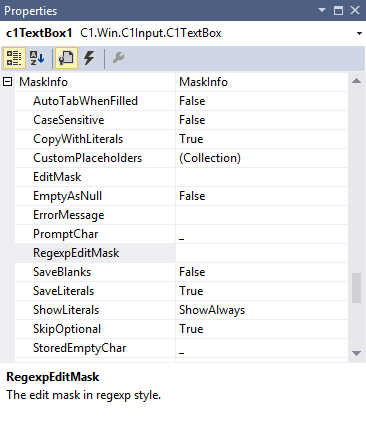366x425 pixels.
Task: Click the EmptyAsNull False value
Action: click(262, 196)
